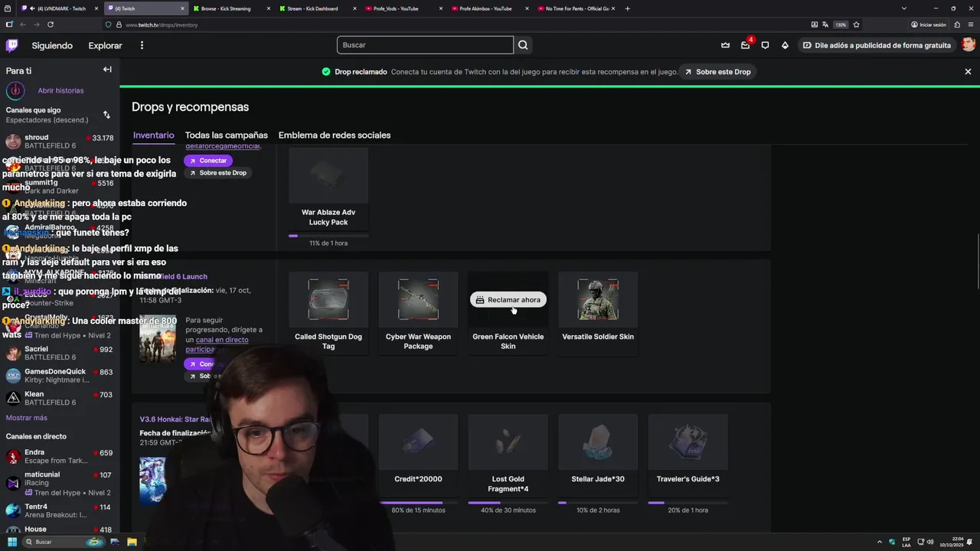The width and height of the screenshot is (980, 551).
Task: Switch to the LVNDMARK - Twitch browser tab
Action: (60, 8)
